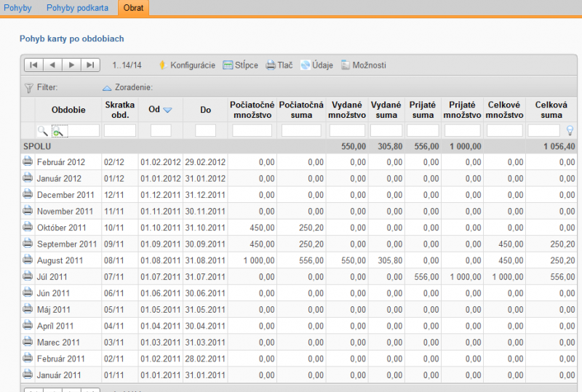Click the magnifier search icon in filter row

[x=43, y=131]
